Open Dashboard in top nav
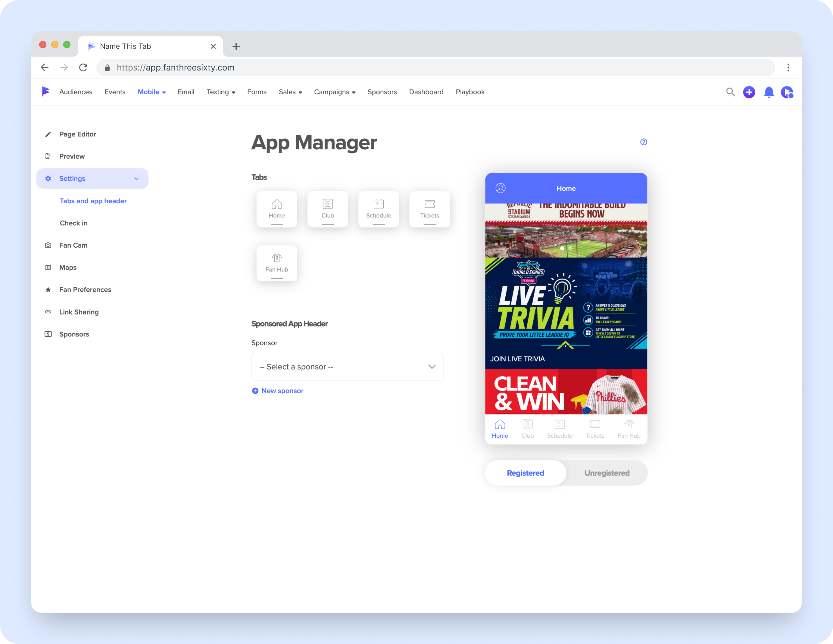833x644 pixels. click(426, 92)
